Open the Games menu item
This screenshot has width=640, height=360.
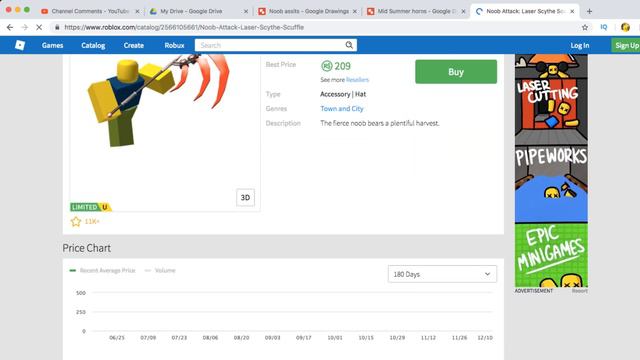point(52,45)
